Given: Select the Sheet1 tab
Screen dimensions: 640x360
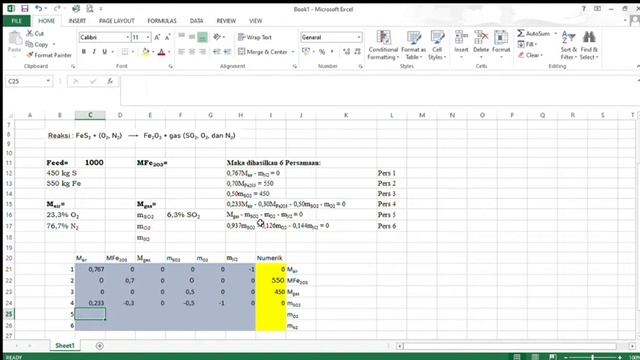Looking at the screenshot, I should [x=65, y=346].
